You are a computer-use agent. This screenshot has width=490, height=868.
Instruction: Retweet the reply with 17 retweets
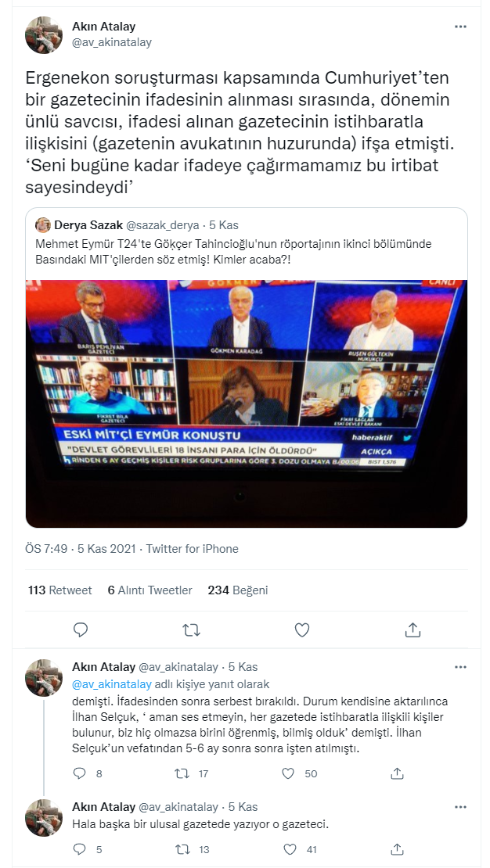182,773
